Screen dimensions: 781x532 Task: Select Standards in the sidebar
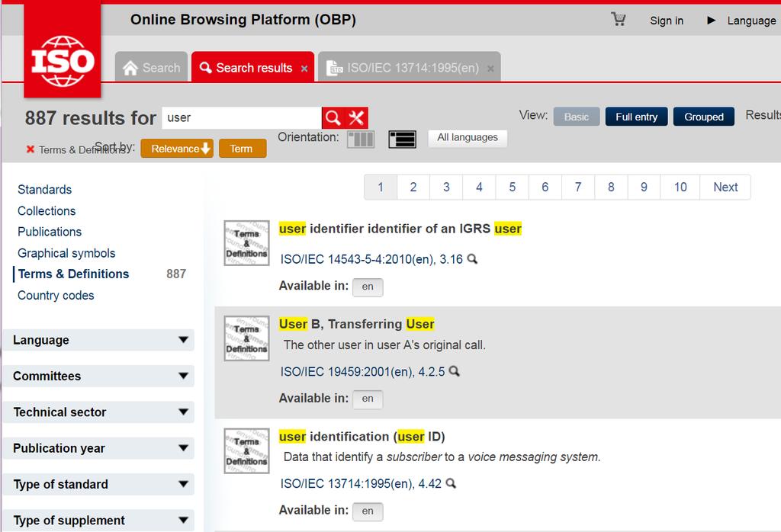tap(45, 190)
